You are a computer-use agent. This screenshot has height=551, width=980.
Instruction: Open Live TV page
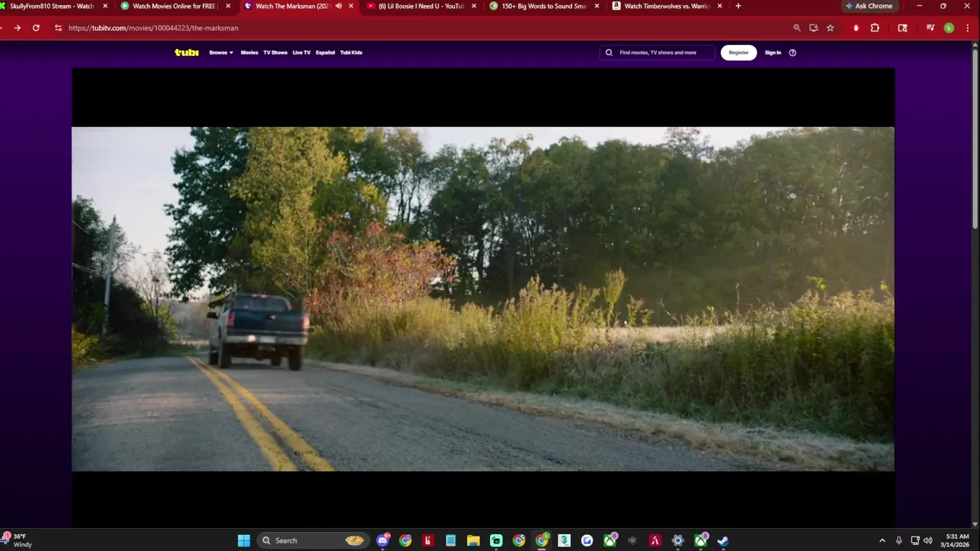tap(301, 53)
